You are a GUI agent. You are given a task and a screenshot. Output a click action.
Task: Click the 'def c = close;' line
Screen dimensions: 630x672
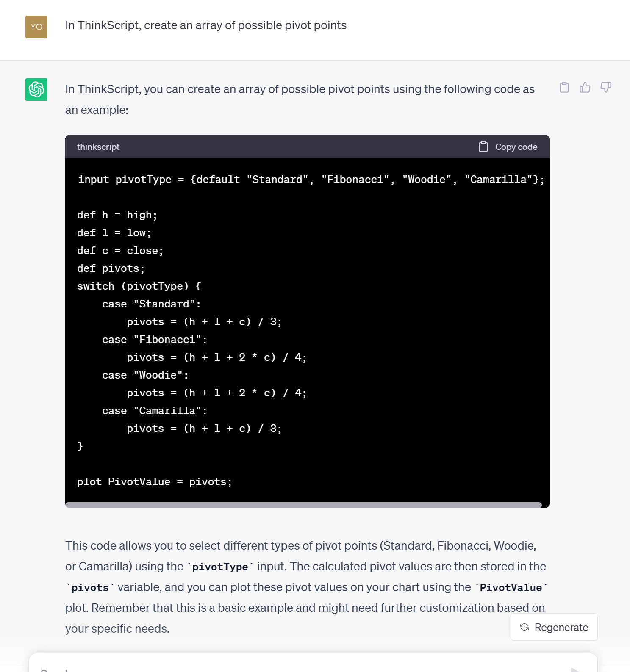(120, 251)
